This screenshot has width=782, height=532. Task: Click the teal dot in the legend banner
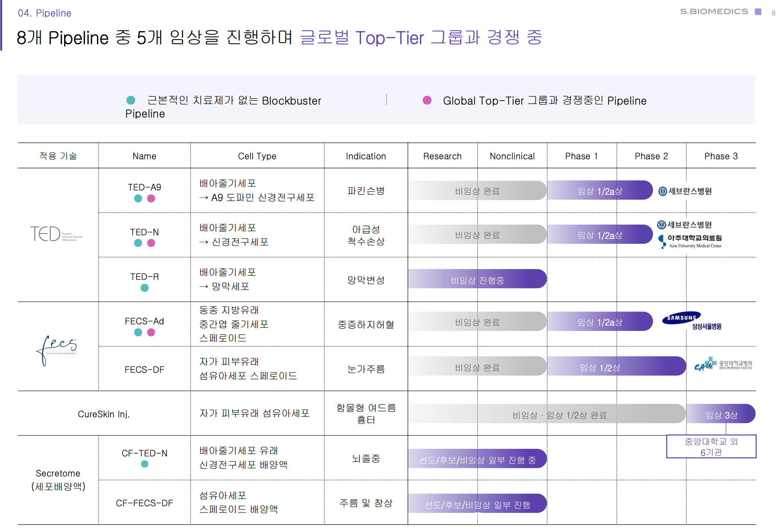pyautogui.click(x=131, y=100)
